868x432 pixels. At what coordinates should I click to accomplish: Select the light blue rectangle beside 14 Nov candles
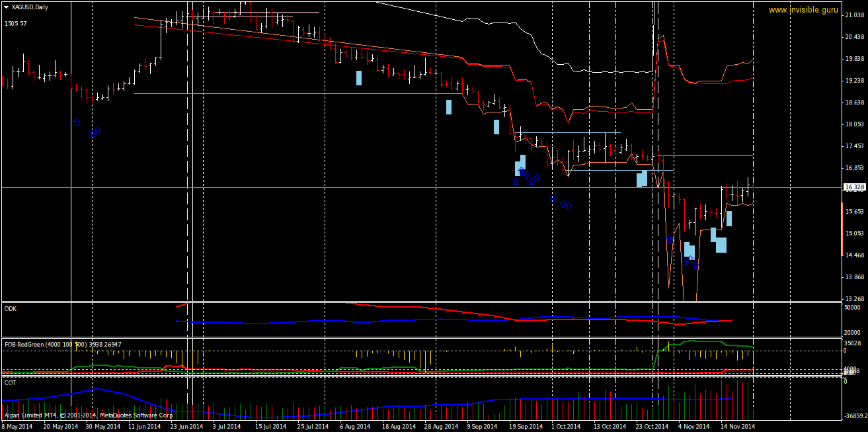[x=729, y=218]
